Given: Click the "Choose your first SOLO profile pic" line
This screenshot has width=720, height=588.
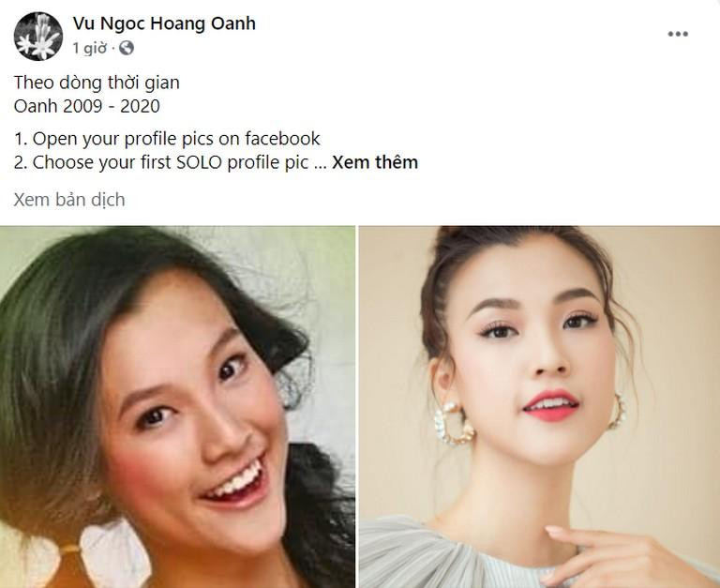Looking at the screenshot, I should point(160,162).
